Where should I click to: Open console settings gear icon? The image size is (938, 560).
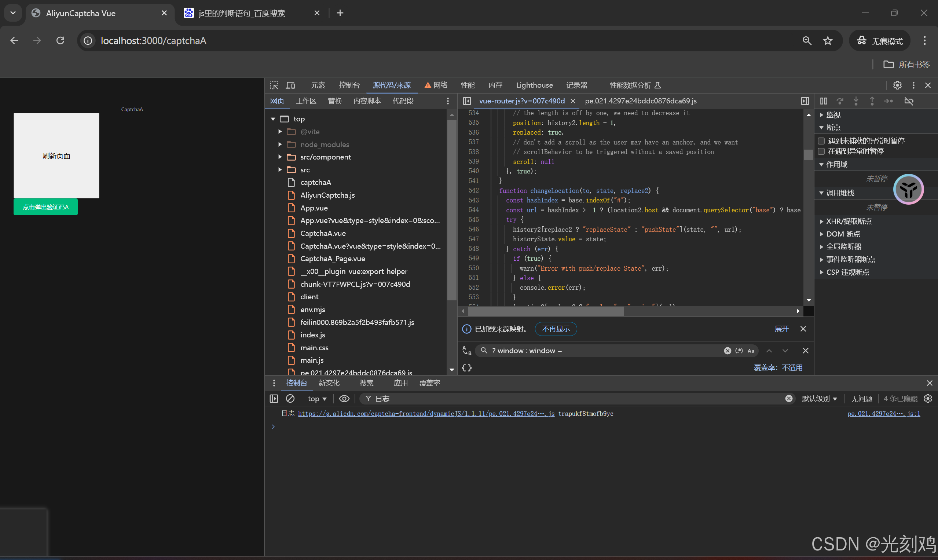point(928,399)
